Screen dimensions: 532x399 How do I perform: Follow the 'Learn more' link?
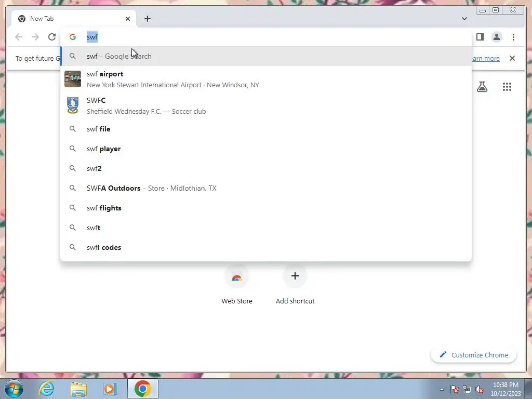(485, 58)
